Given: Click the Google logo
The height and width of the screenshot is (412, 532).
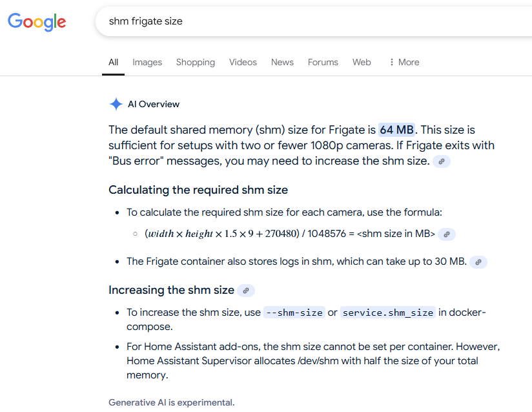Looking at the screenshot, I should coord(37,22).
